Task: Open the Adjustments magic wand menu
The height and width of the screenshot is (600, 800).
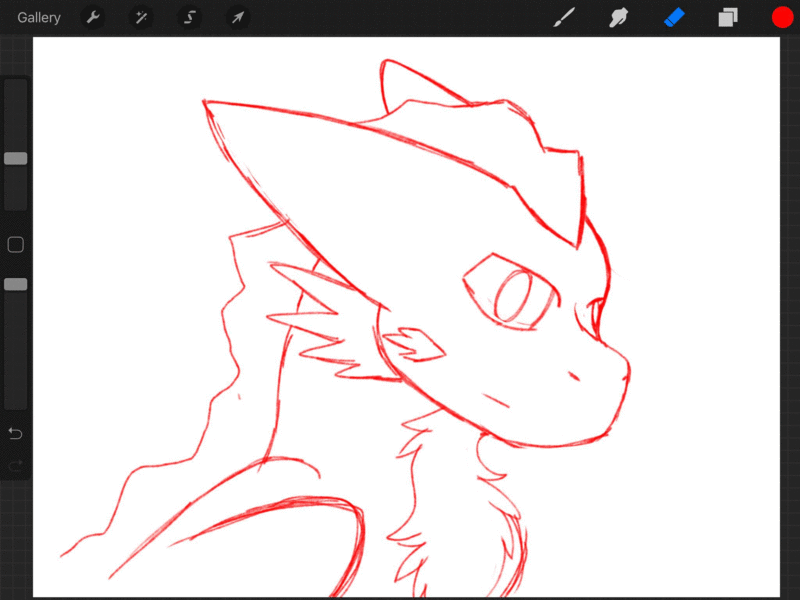Action: coord(140,17)
